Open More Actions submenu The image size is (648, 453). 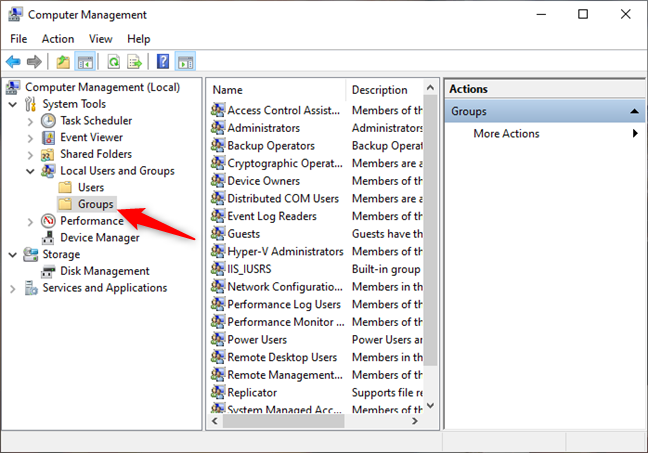coord(545,134)
